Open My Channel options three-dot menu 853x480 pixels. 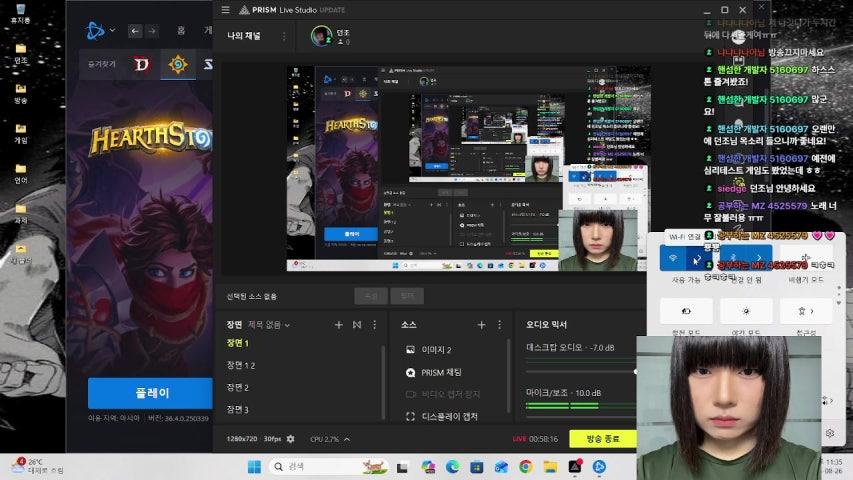283,36
